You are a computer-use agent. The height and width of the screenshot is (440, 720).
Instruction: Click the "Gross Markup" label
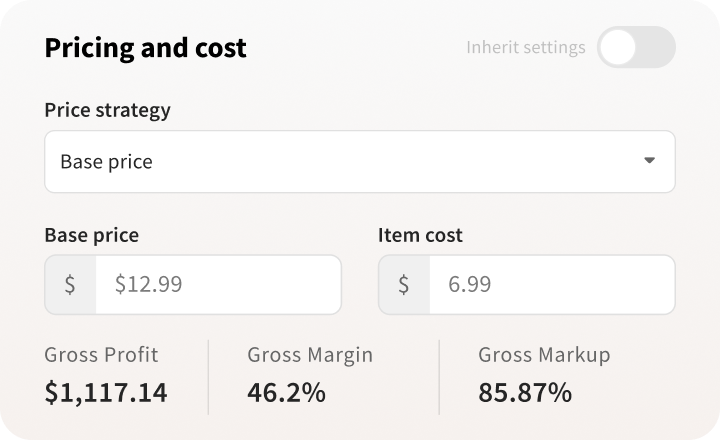pyautogui.click(x=544, y=354)
